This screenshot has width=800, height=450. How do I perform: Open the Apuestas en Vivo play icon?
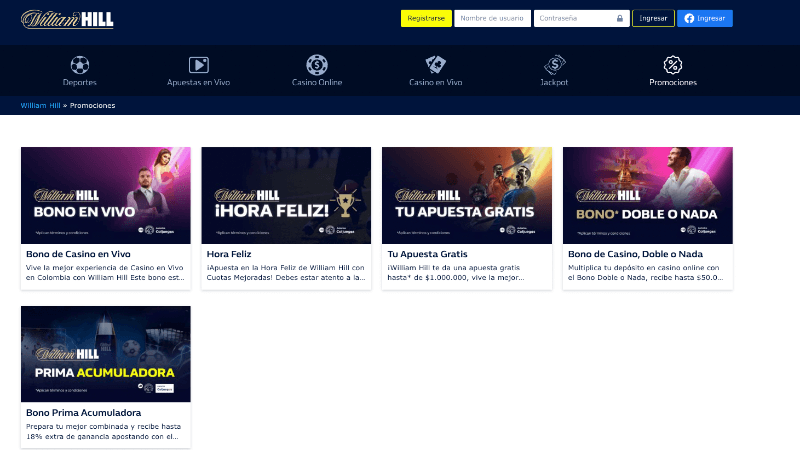[x=198, y=65]
